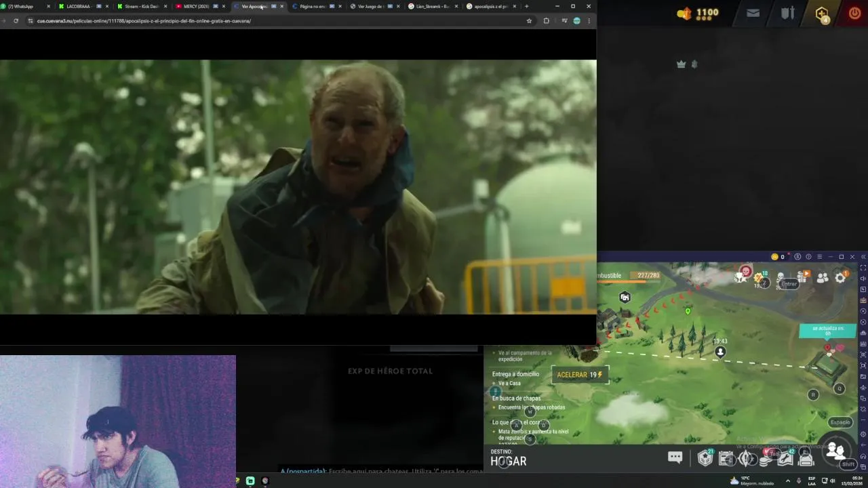Click the building icon above the settlement

pos(625,297)
